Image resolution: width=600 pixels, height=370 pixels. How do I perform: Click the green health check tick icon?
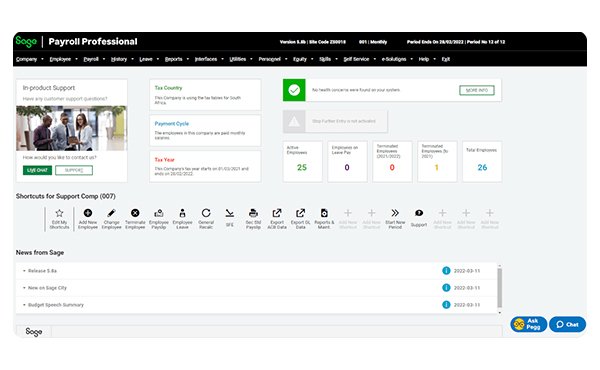point(294,90)
